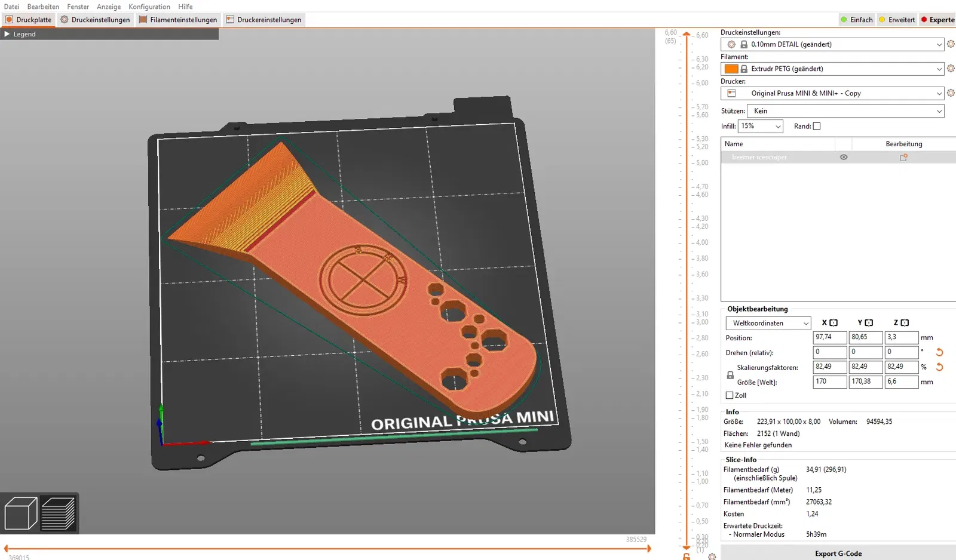The height and width of the screenshot is (560, 956).
Task: Toggle the scaling proportions lock icon
Action: tap(730, 375)
